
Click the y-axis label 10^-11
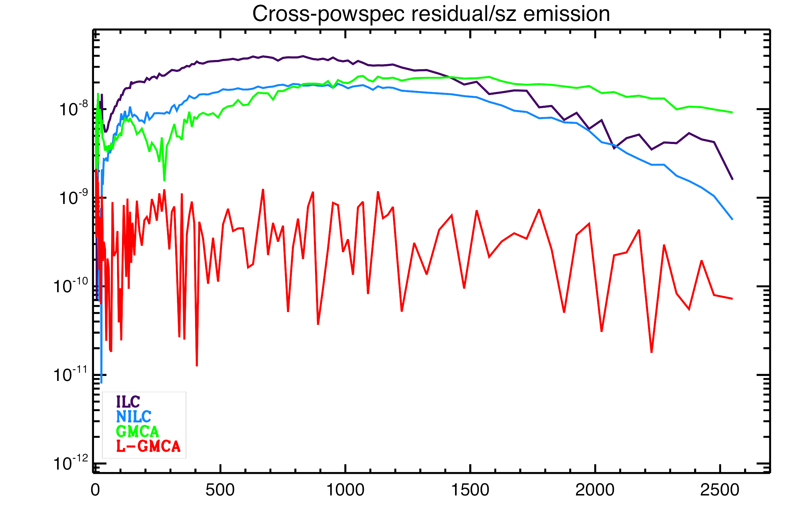[71, 375]
